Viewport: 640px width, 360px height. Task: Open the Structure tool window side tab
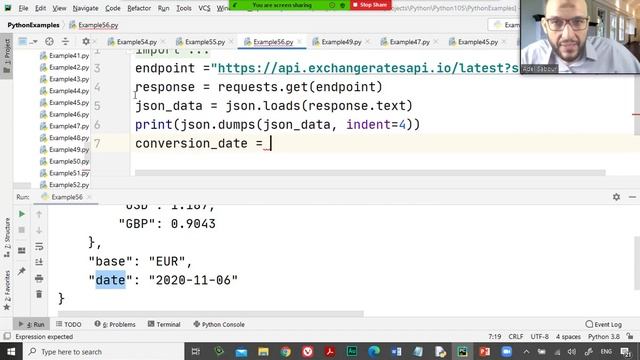(x=7, y=237)
